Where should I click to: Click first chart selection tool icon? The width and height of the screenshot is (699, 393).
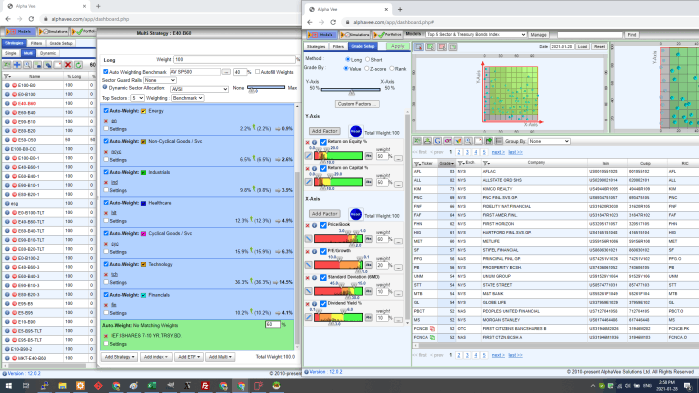(x=419, y=47)
